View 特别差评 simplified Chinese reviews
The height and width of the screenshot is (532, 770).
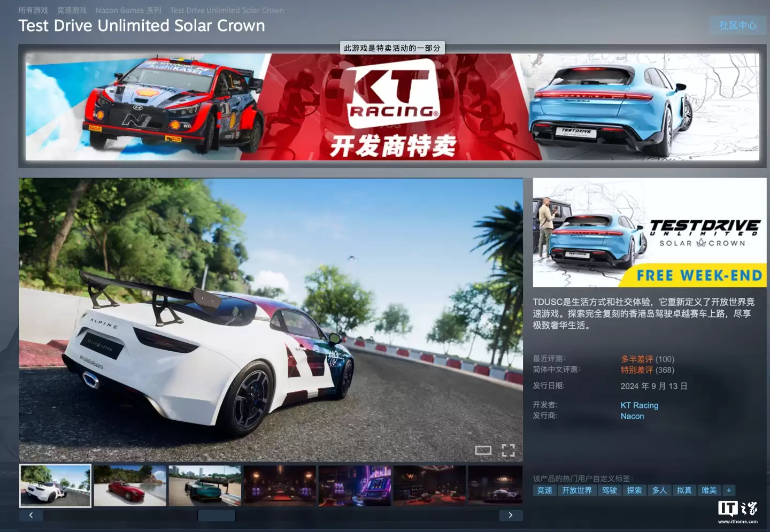(636, 369)
